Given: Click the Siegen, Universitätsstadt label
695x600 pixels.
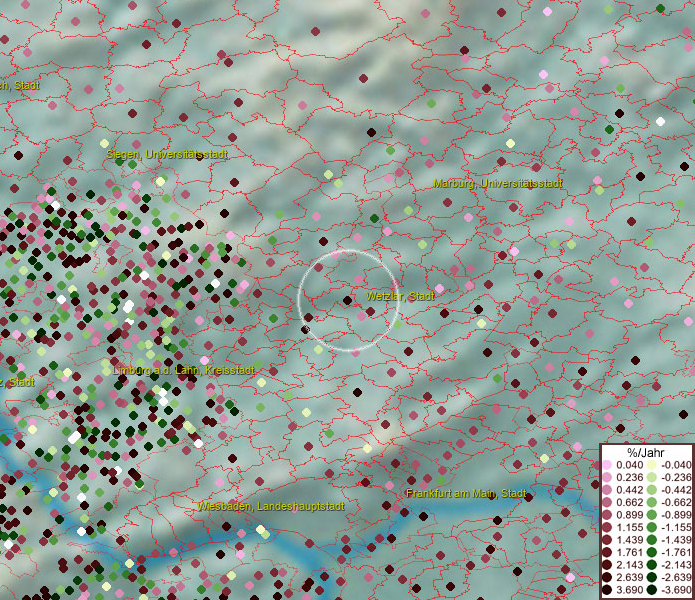Looking at the screenshot, I should pyautogui.click(x=168, y=155).
